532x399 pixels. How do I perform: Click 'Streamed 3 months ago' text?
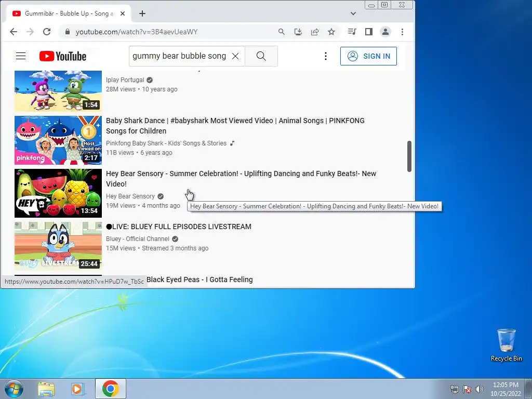tap(175, 248)
